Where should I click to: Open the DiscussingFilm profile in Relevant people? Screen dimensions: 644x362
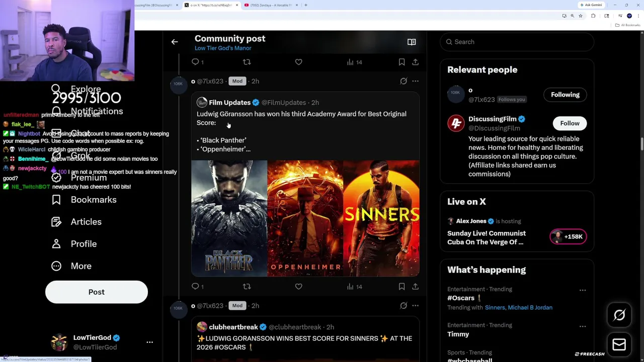pyautogui.click(x=492, y=119)
